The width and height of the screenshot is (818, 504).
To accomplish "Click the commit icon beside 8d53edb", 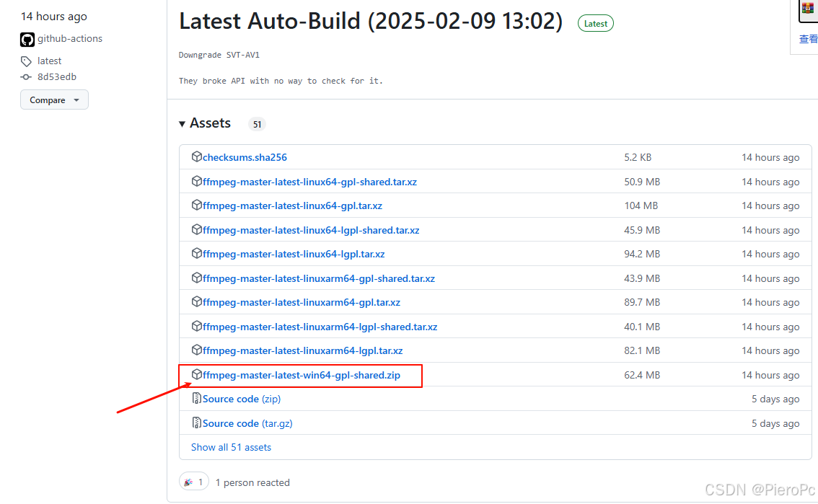I will click(27, 77).
